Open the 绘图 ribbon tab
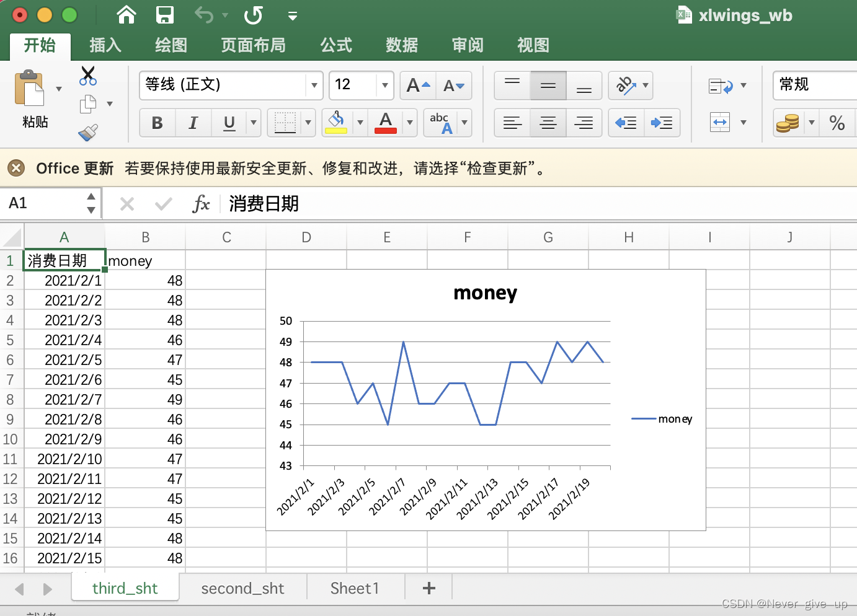Image resolution: width=857 pixels, height=616 pixels. [x=171, y=45]
